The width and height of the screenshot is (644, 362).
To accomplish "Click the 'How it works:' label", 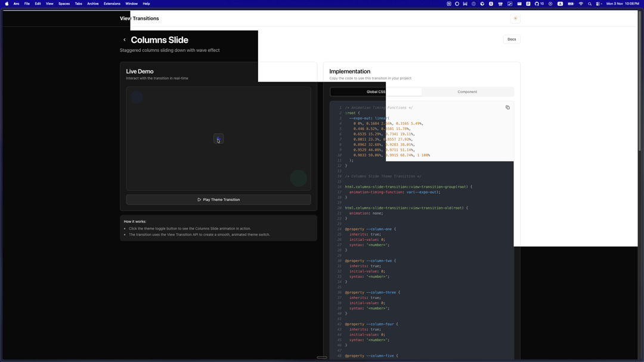I will [135, 221].
